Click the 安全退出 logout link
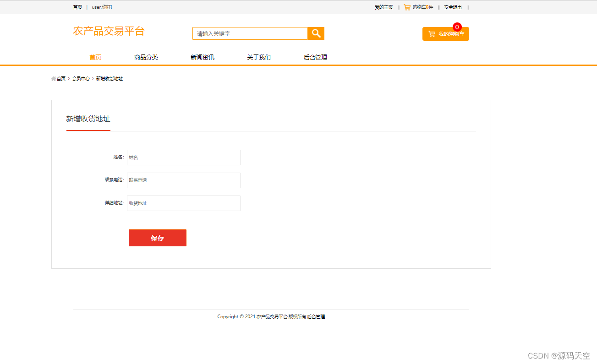597x364 pixels. click(x=452, y=7)
